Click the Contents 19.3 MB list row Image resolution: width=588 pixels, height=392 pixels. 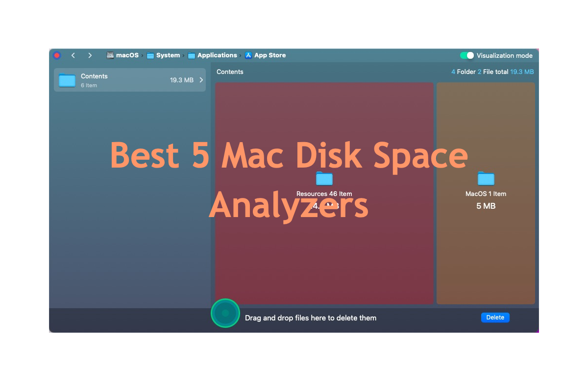click(x=130, y=80)
